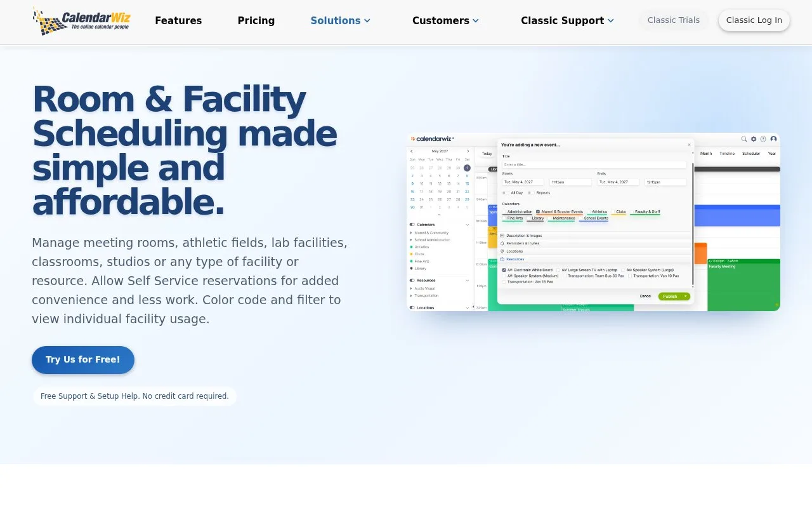Go to the Pricing page

click(x=256, y=20)
